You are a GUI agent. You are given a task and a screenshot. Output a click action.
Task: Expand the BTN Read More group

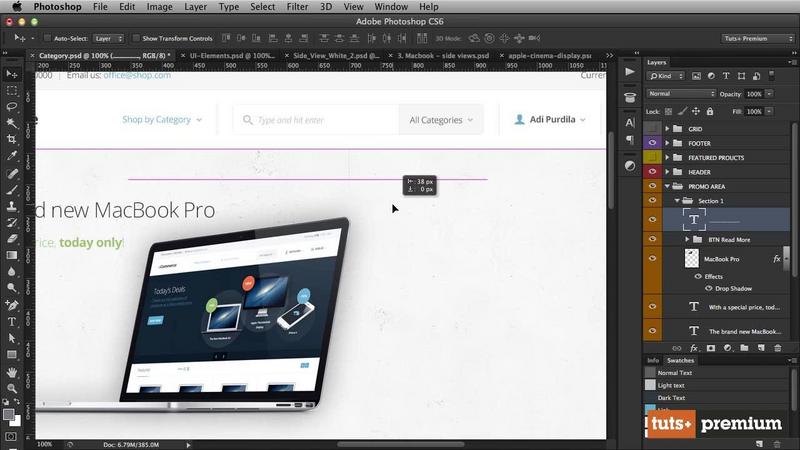tap(687, 239)
